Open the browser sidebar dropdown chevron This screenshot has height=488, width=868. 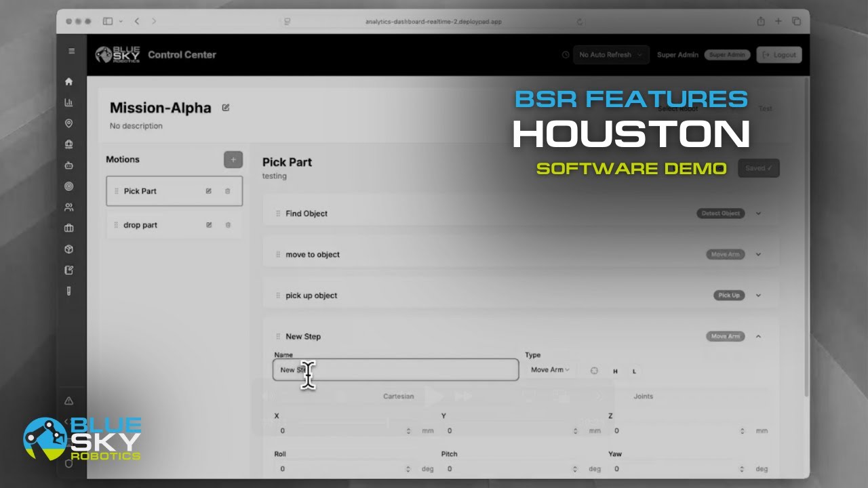pyautogui.click(x=121, y=22)
